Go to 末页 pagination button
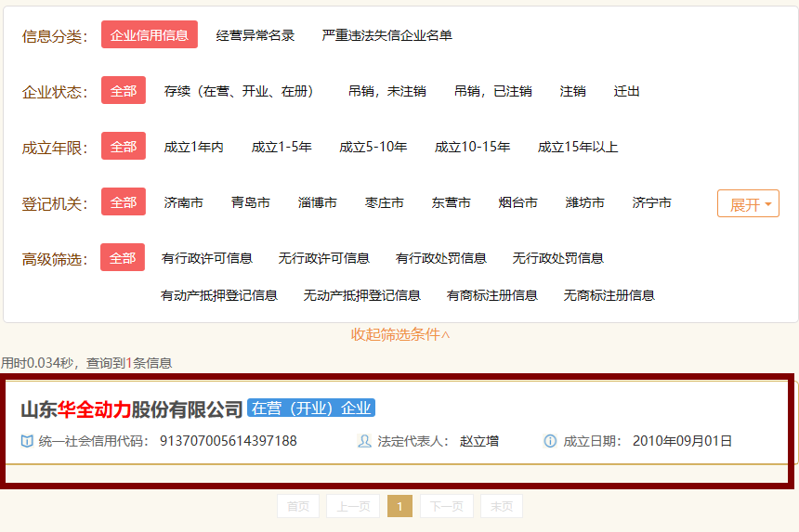Image resolution: width=799 pixels, height=532 pixels. coord(502,506)
